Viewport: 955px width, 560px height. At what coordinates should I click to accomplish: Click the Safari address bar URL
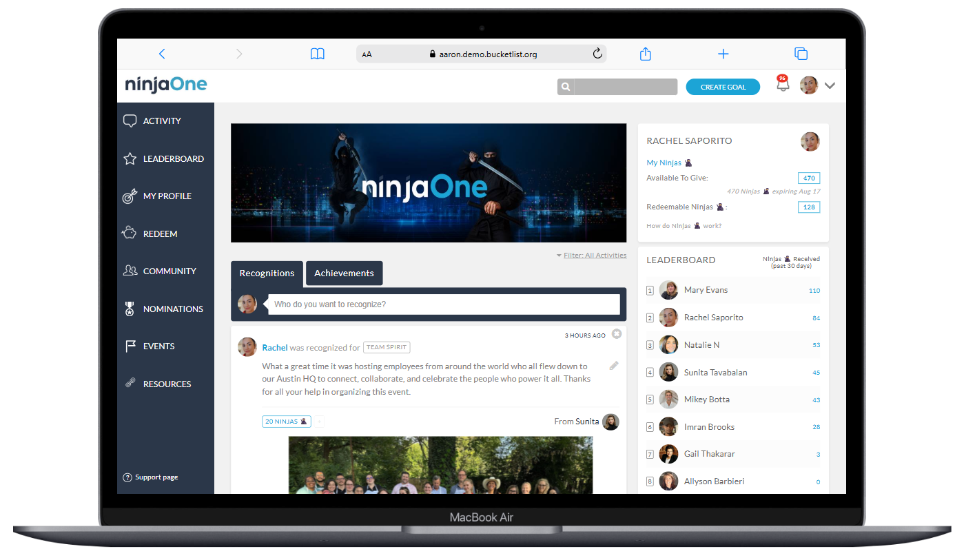tap(488, 54)
